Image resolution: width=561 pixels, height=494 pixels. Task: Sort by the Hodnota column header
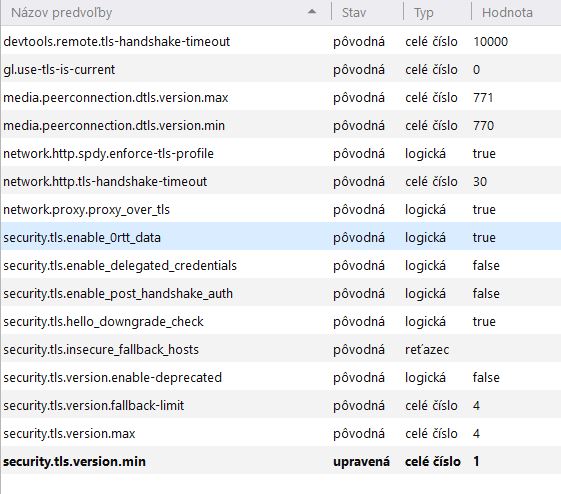(516, 13)
